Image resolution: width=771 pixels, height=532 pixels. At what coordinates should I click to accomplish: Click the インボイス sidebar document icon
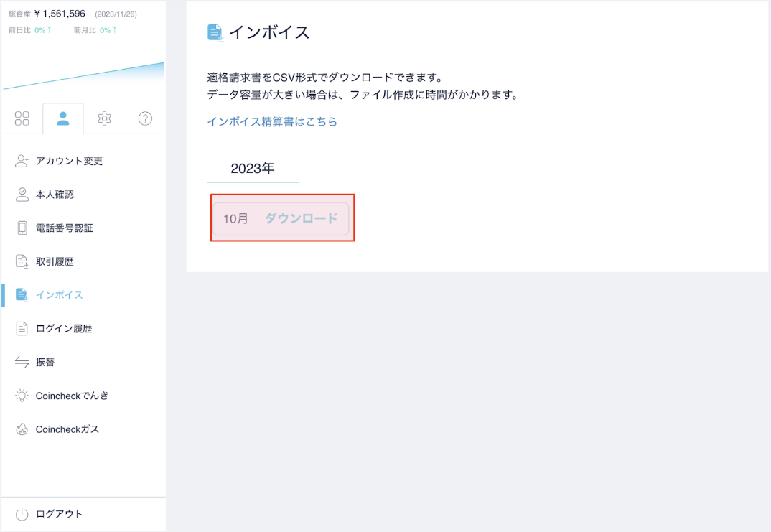(x=22, y=295)
